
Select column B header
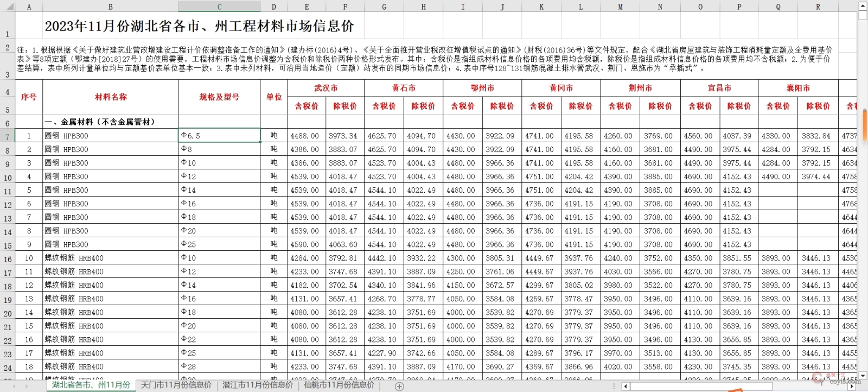(111, 7)
